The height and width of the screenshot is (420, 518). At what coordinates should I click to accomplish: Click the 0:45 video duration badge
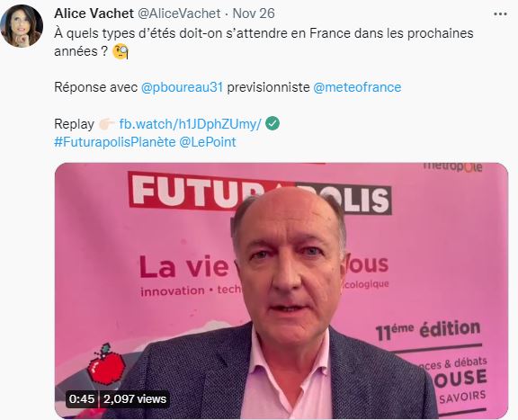(x=82, y=398)
